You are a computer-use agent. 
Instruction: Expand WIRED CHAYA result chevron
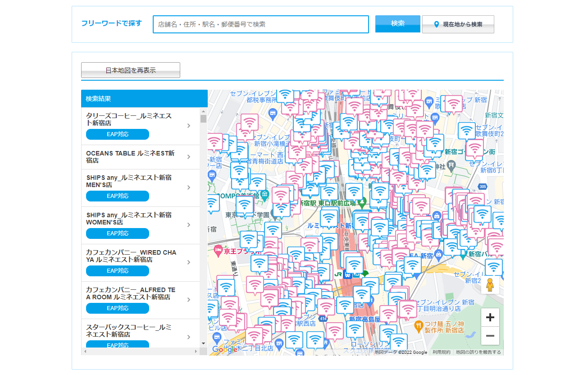coord(189,262)
